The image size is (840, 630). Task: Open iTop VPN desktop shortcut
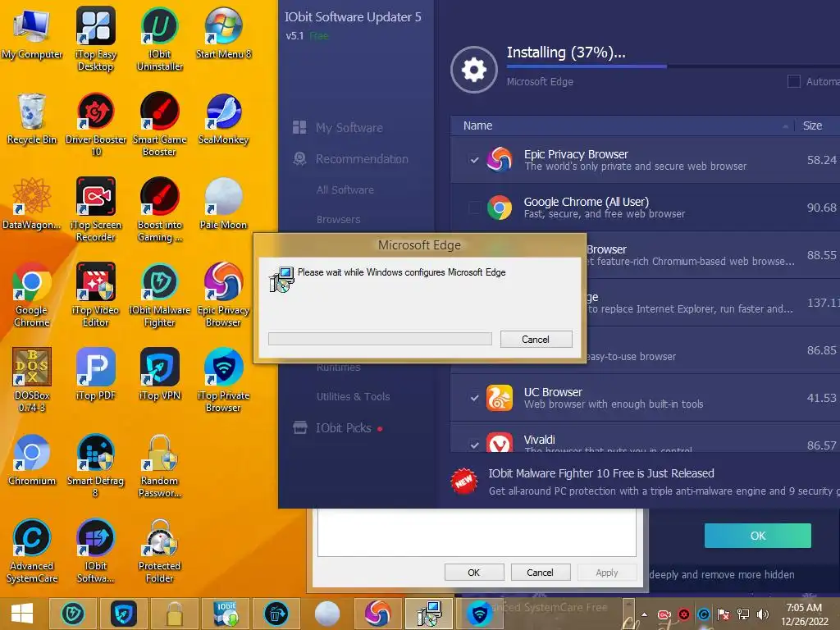click(x=160, y=374)
